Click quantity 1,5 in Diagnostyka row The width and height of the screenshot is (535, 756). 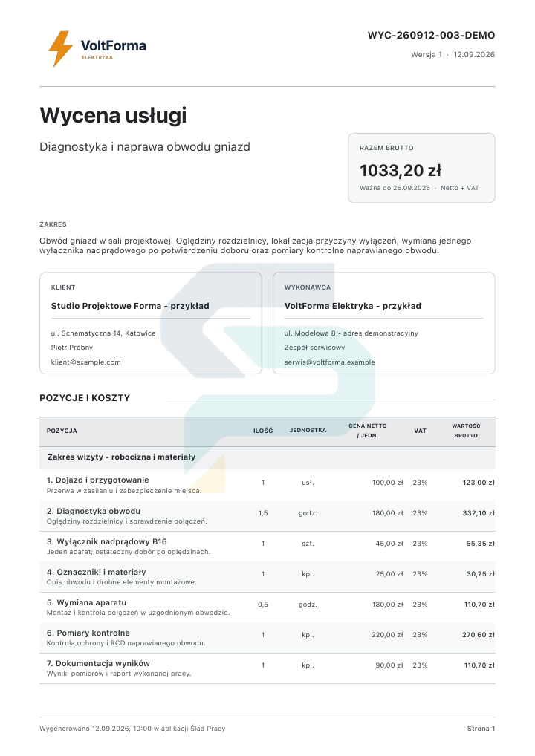coord(263,513)
